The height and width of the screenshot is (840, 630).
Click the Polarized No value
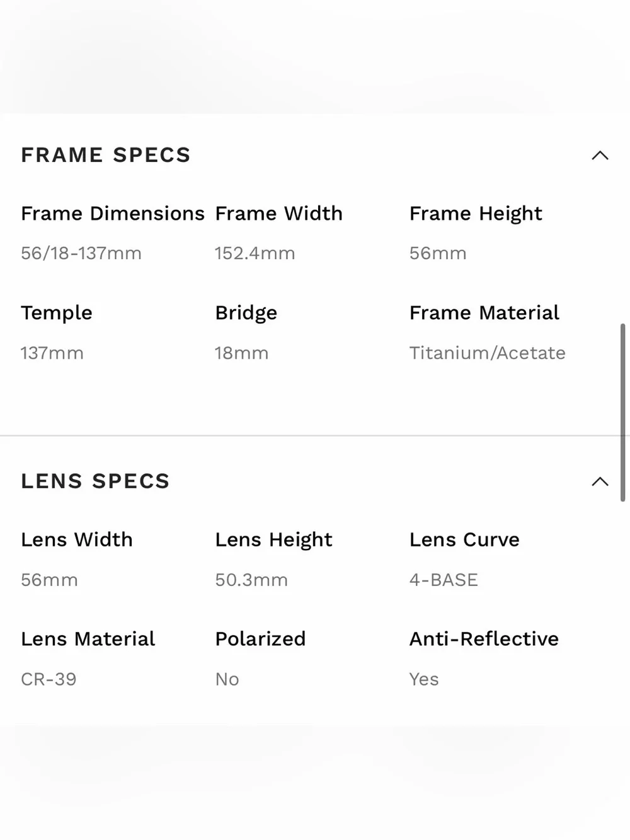(x=227, y=679)
